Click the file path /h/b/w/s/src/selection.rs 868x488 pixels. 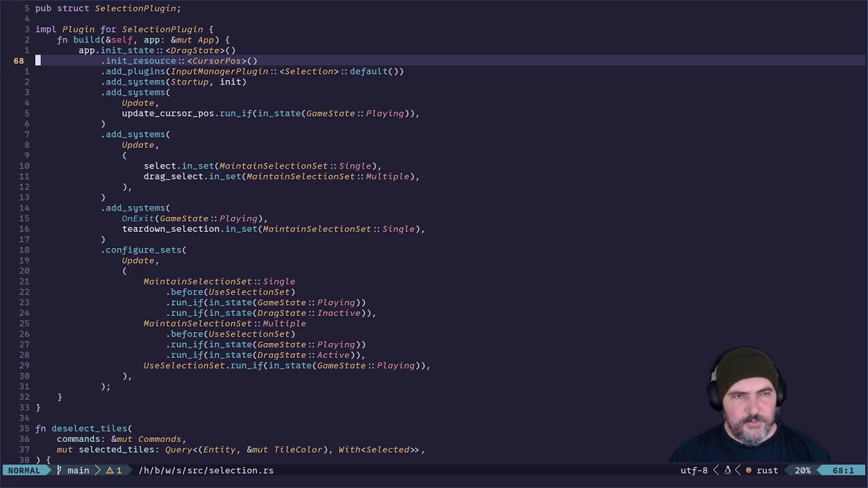tap(206, 470)
